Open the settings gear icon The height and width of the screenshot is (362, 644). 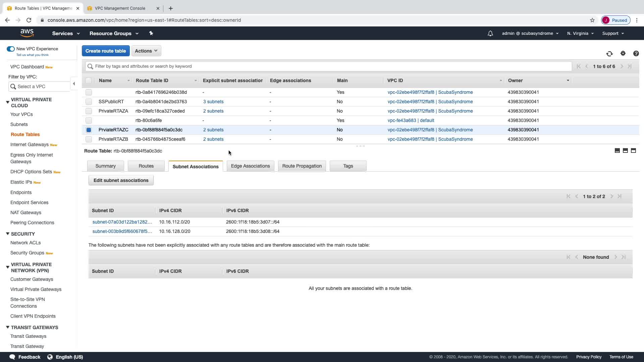tap(623, 53)
